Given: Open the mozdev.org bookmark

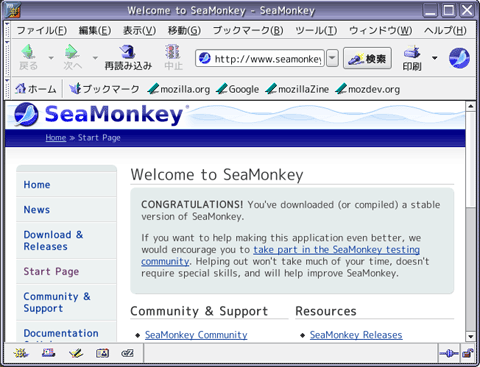Looking at the screenshot, I should click(368, 89).
